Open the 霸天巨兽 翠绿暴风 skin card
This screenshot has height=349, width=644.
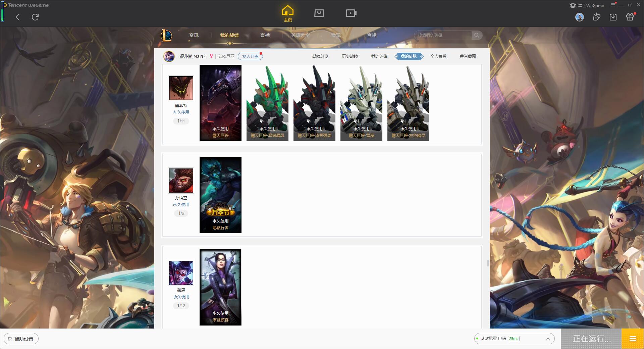[267, 103]
